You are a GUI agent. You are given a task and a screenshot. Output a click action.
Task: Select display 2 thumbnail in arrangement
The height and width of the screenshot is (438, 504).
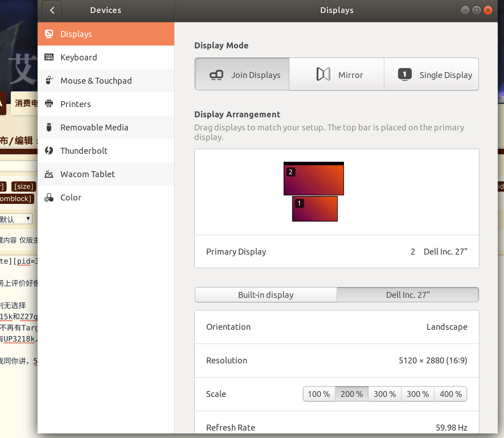(314, 179)
